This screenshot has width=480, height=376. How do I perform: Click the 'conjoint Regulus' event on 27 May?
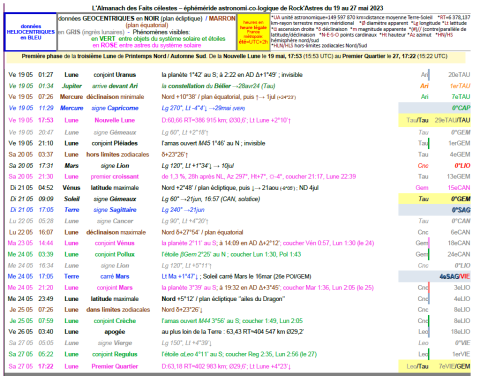click(x=114, y=354)
